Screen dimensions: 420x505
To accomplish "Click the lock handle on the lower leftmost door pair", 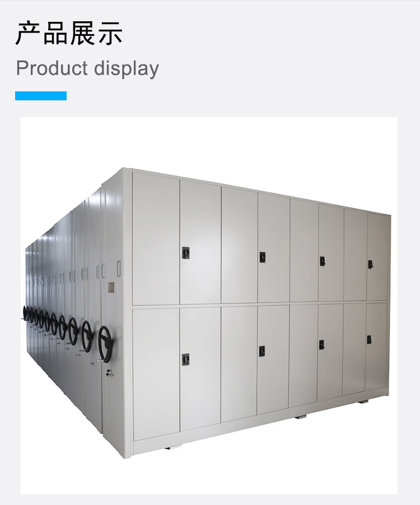I will 185,359.
